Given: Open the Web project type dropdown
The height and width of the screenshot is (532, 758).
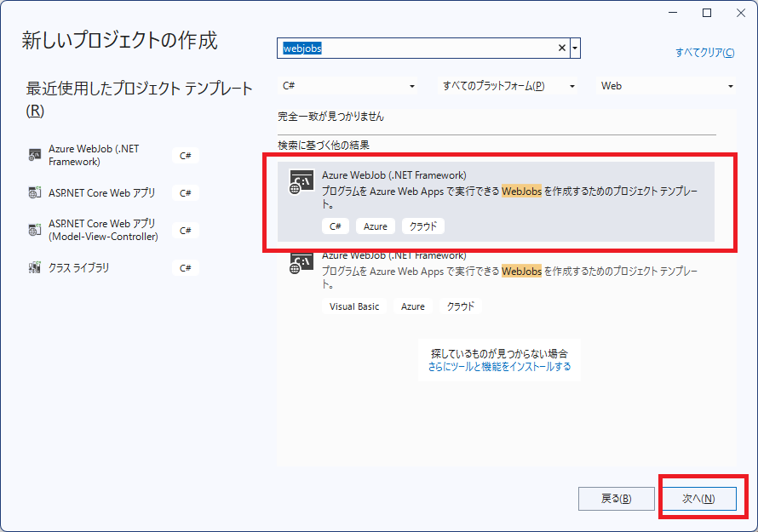Looking at the screenshot, I should click(667, 86).
